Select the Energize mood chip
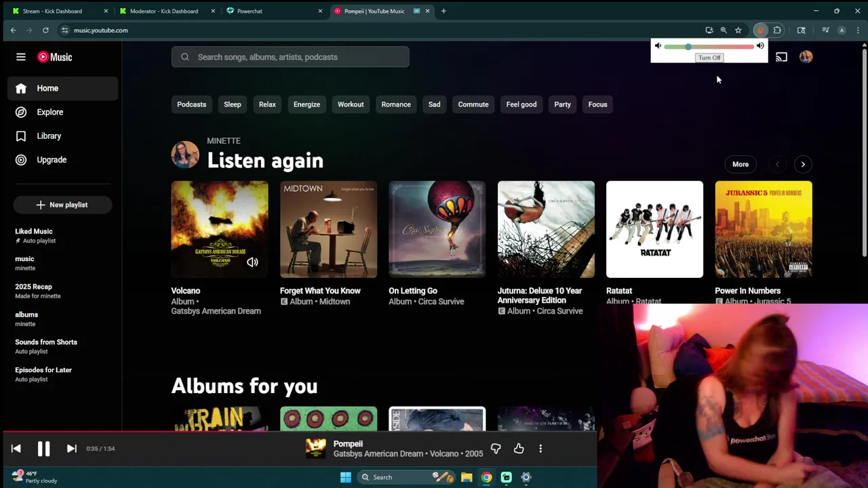Viewport: 868px width, 488px height. pyautogui.click(x=307, y=104)
